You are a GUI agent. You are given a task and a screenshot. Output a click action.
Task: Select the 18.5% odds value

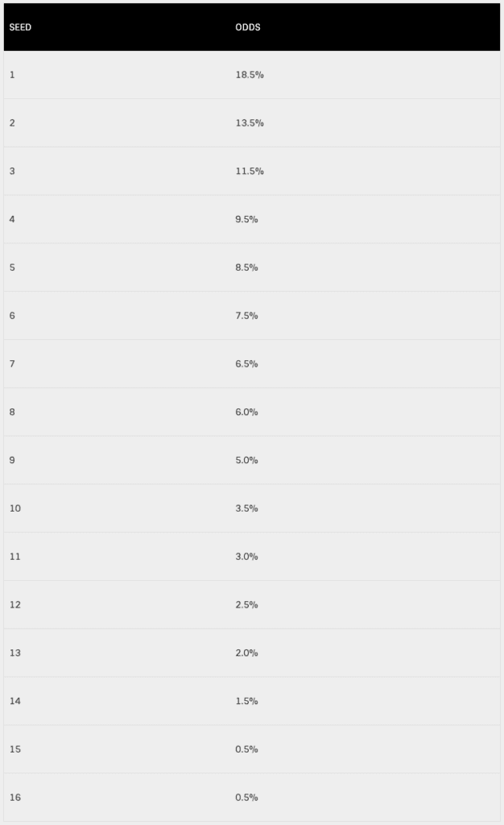(x=250, y=75)
